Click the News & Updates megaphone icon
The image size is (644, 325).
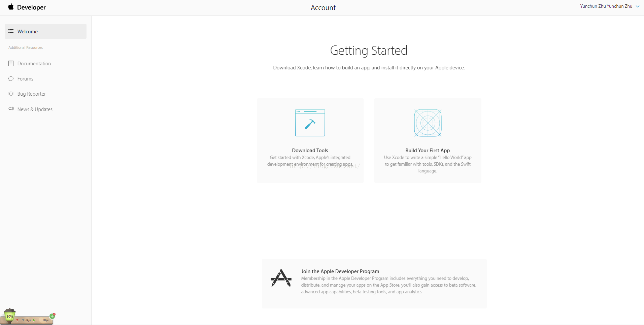(11, 109)
